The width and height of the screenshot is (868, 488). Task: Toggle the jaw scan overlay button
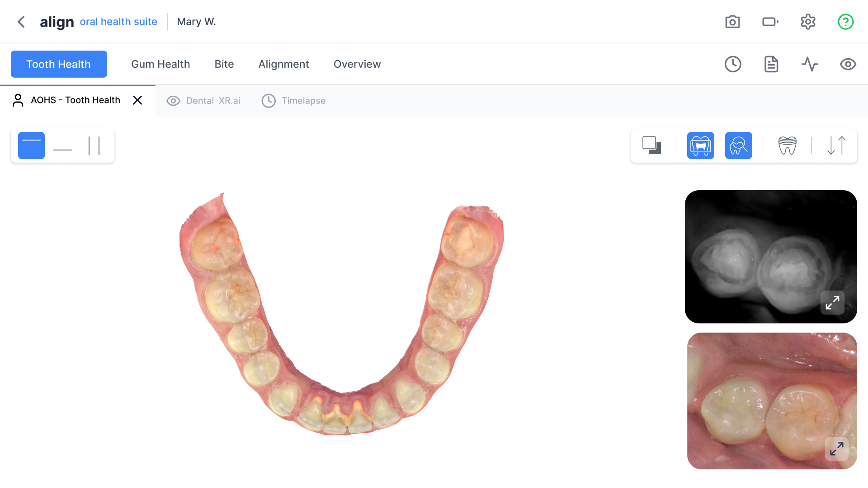(x=700, y=145)
